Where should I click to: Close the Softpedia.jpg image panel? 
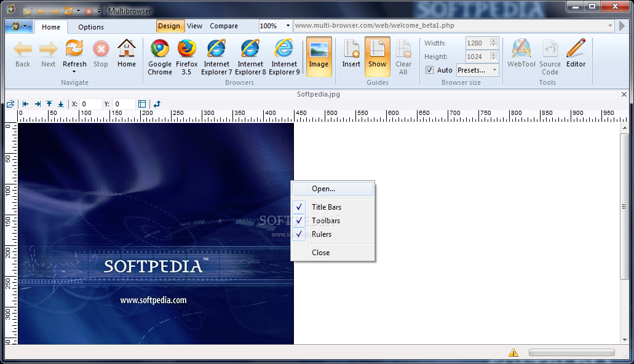624,94
